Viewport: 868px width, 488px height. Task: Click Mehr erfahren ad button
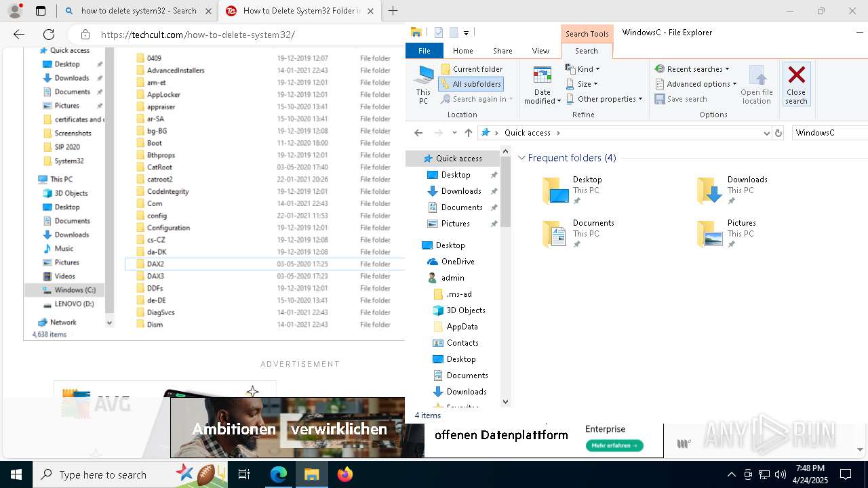[x=614, y=445]
